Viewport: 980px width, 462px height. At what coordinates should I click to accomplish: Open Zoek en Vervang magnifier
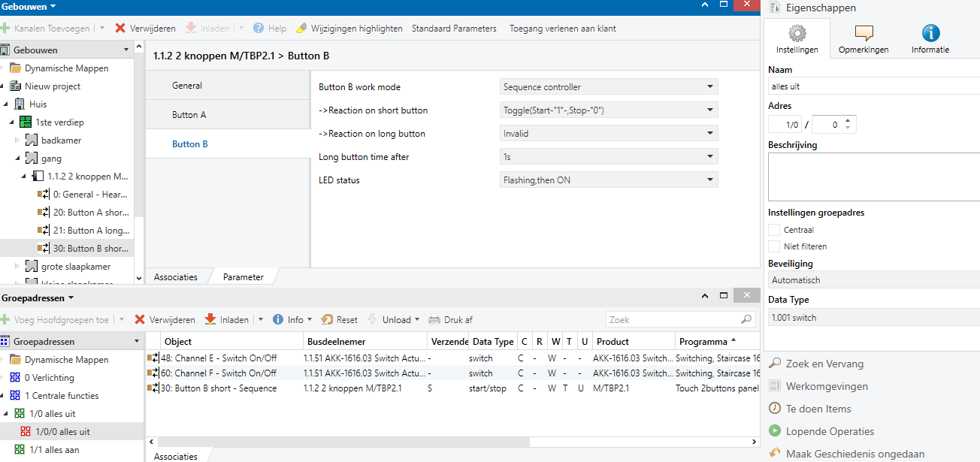(775, 364)
